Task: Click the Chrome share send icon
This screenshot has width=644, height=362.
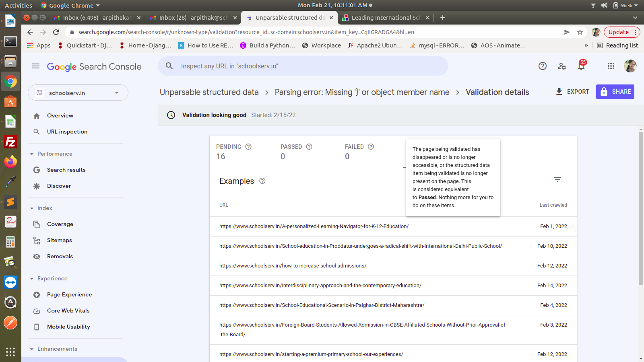Action: 567,32
